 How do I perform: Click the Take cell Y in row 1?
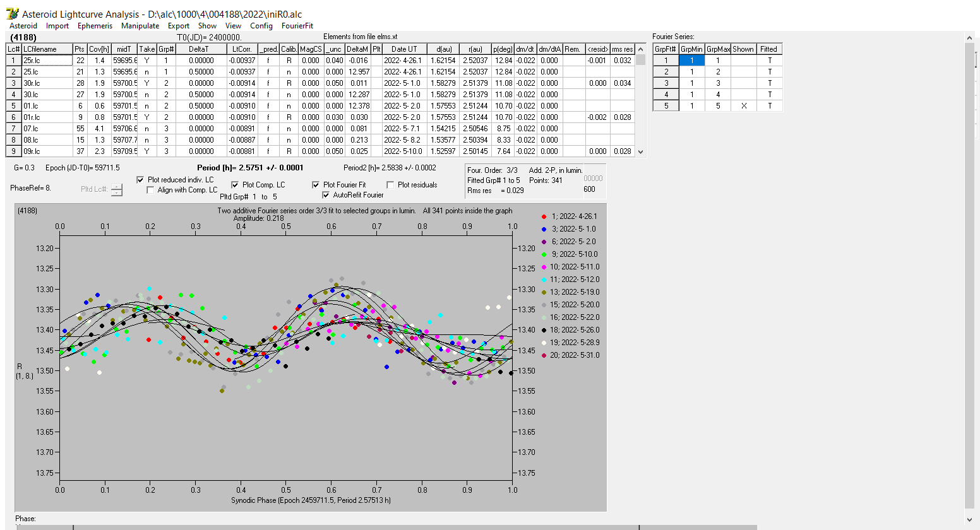click(146, 61)
